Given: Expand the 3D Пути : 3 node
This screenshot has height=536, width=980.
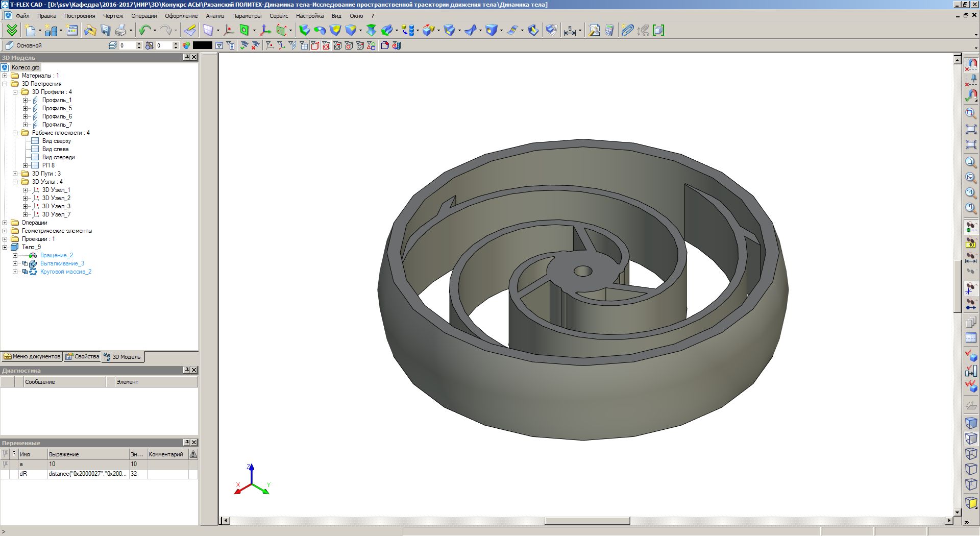Looking at the screenshot, I should point(15,174).
